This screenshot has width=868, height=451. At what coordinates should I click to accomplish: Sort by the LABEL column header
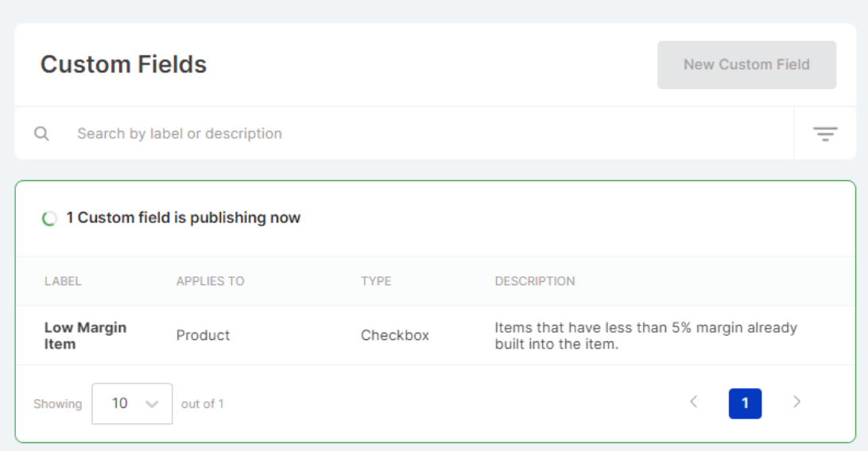(x=63, y=281)
